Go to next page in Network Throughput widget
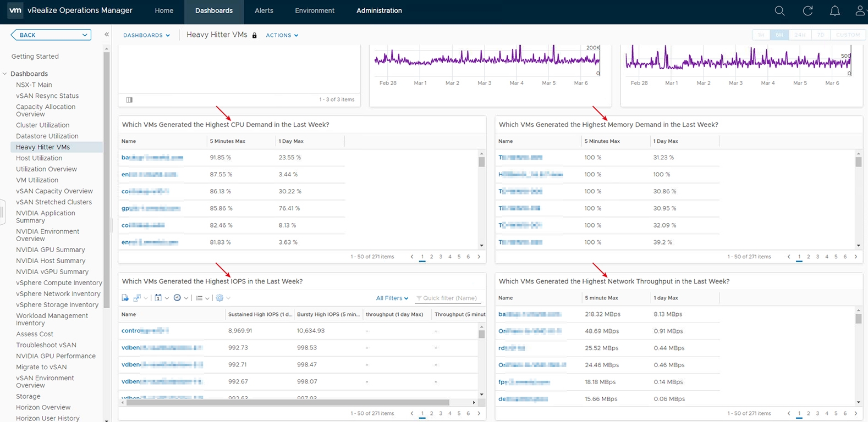Screen dimensions: 868x422 [x=855, y=413]
